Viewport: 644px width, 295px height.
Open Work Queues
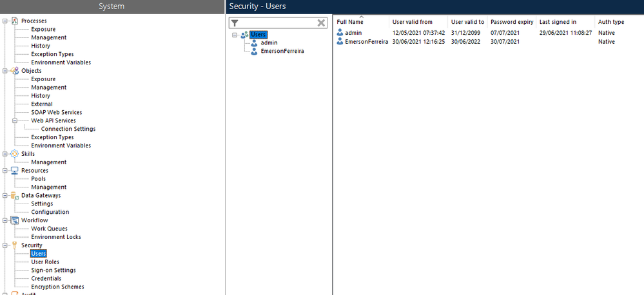(x=49, y=229)
